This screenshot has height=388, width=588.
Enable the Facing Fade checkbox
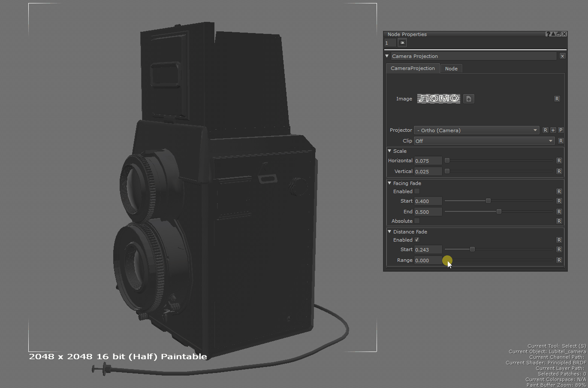click(x=417, y=191)
